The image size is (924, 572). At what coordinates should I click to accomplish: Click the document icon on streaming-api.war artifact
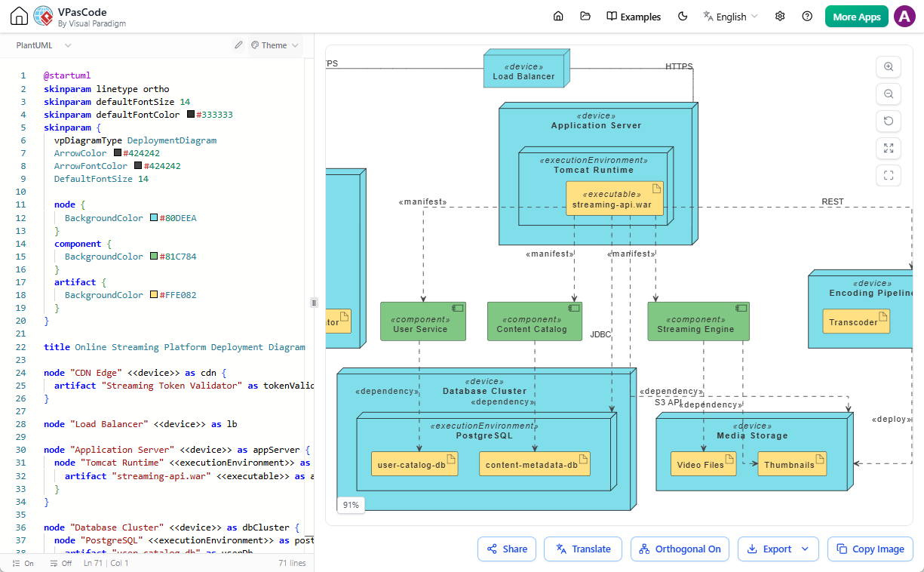point(656,188)
